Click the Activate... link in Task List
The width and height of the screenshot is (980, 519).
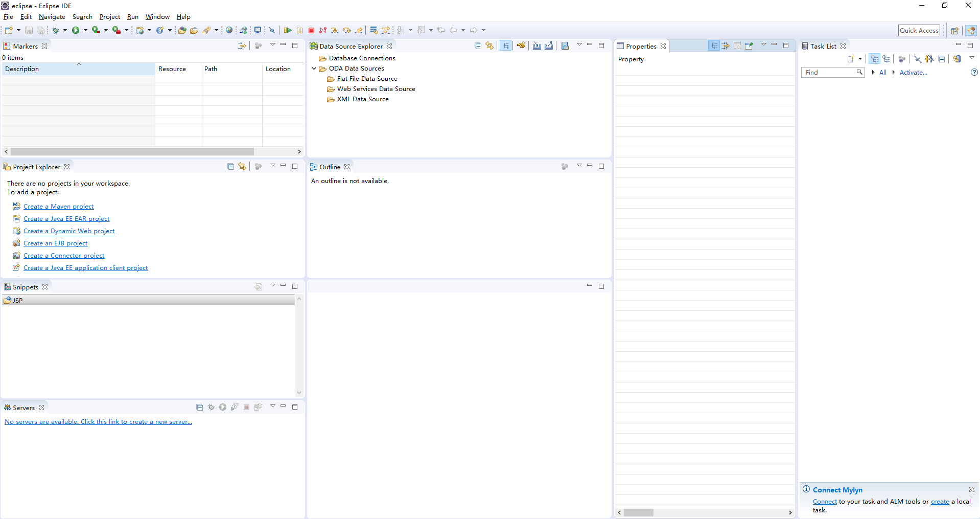click(x=914, y=73)
